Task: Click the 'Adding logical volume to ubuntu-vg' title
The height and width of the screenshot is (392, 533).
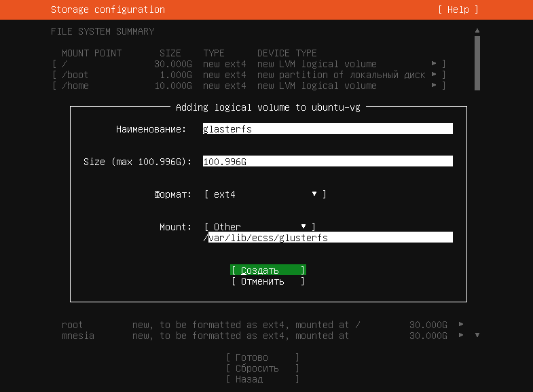Action: 268,107
